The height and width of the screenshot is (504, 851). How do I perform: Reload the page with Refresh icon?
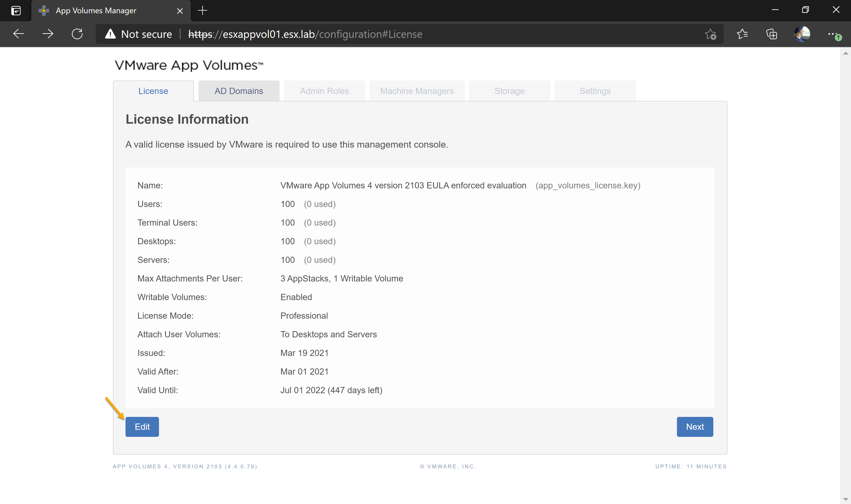(77, 34)
